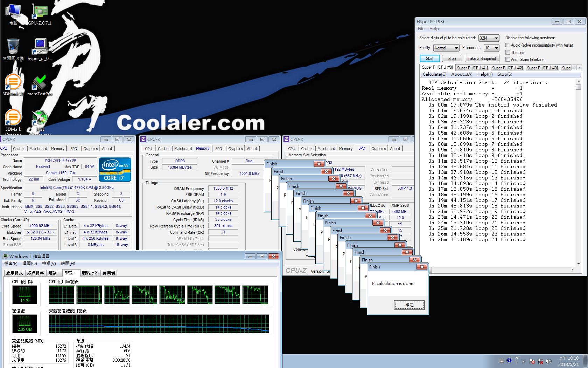Switch to 網路功能 tab in Task Manager
Image resolution: width=588 pixels, height=368 pixels.
pos(90,273)
